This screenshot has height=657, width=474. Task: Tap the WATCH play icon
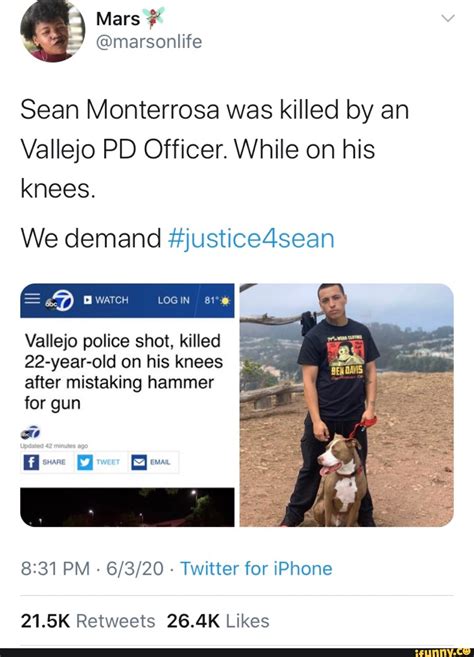(x=88, y=300)
